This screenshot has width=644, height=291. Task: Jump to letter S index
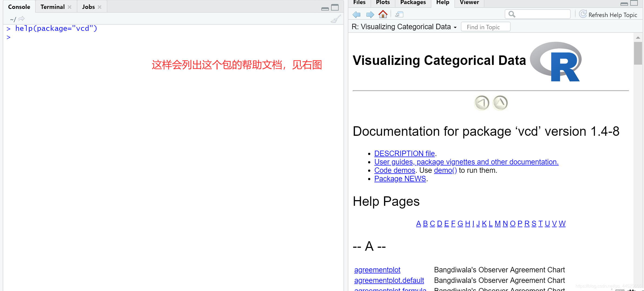click(534, 224)
